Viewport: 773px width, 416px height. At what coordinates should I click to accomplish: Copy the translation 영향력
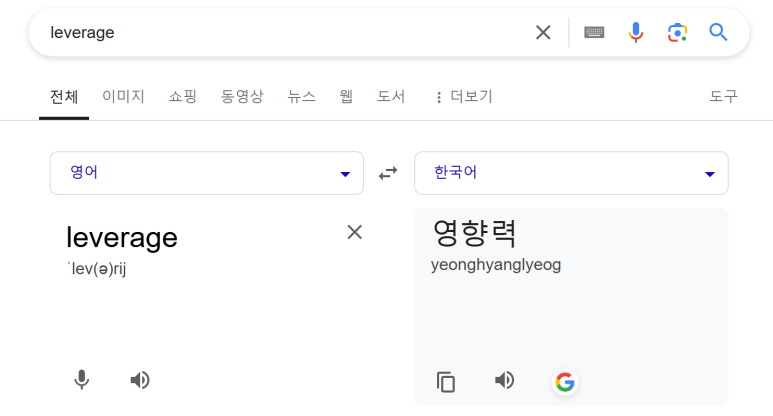[x=446, y=382]
